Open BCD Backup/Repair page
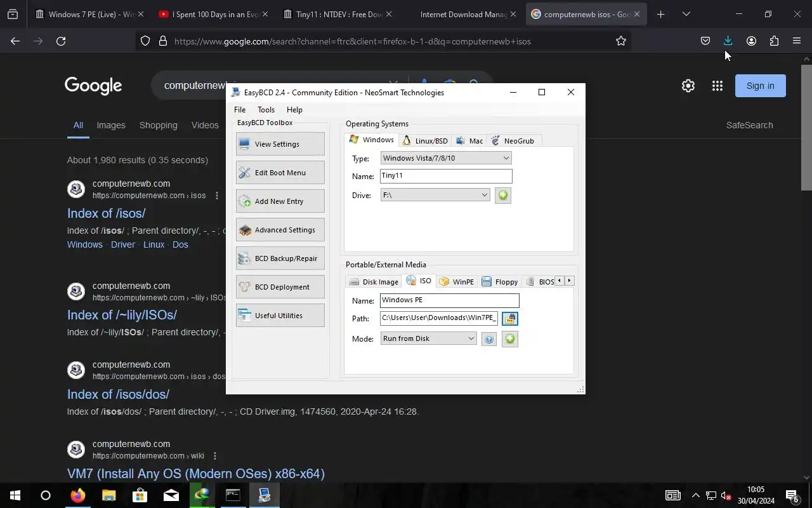The width and height of the screenshot is (812, 508). click(x=280, y=258)
